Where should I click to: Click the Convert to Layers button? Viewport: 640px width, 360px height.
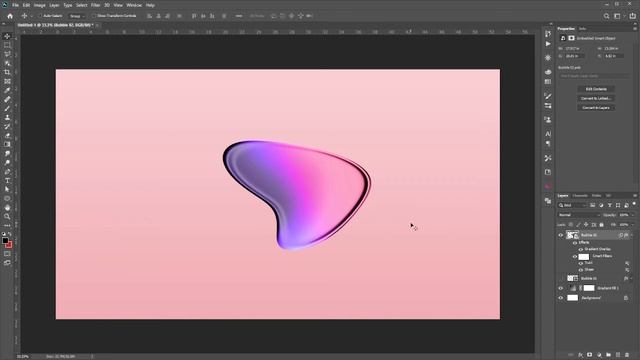pyautogui.click(x=596, y=108)
